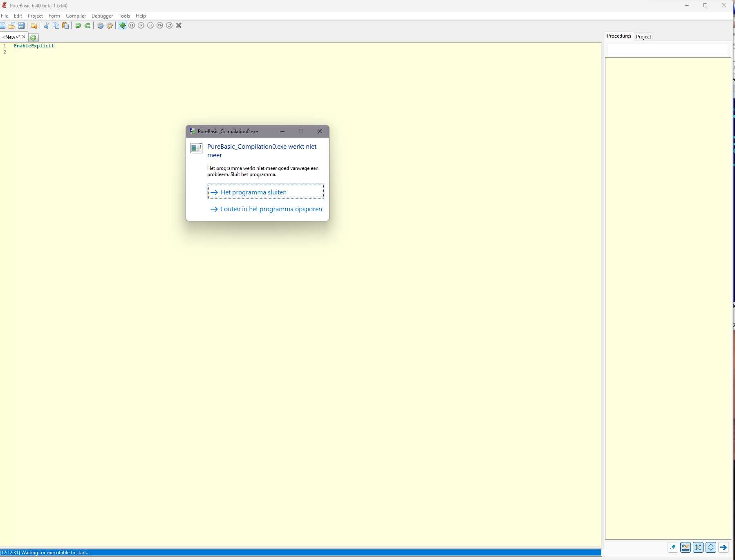The height and width of the screenshot is (560, 735).
Task: Toggle the vertical arrows grouping icon
Action: [x=698, y=547]
